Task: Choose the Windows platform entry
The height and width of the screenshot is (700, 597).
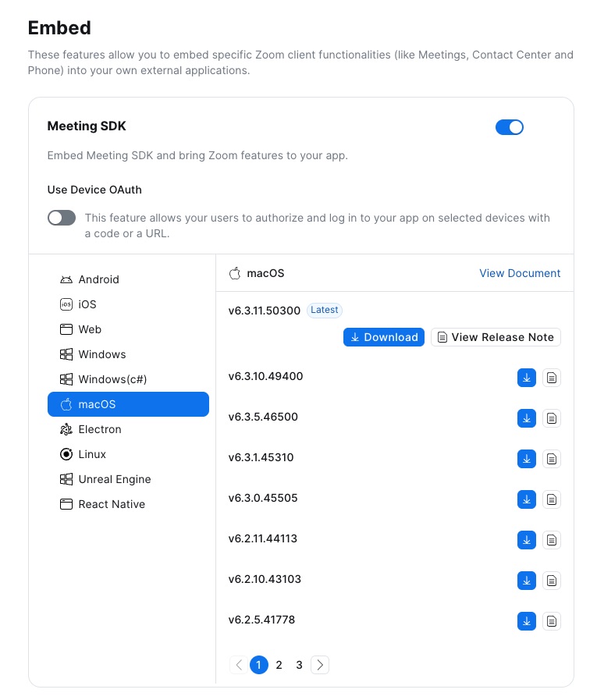Action: point(128,354)
